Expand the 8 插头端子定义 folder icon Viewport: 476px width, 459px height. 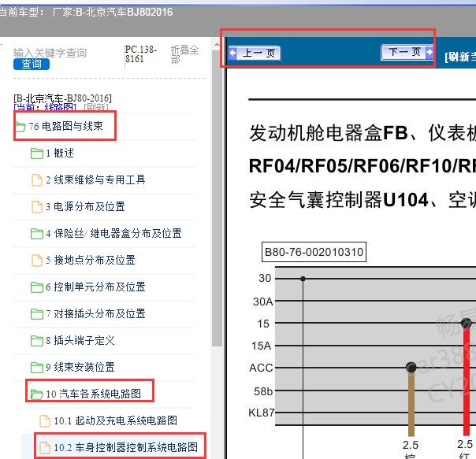point(37,340)
